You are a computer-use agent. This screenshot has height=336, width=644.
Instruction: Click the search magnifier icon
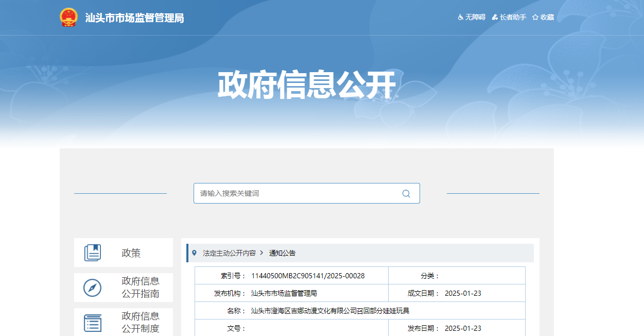pos(406,193)
